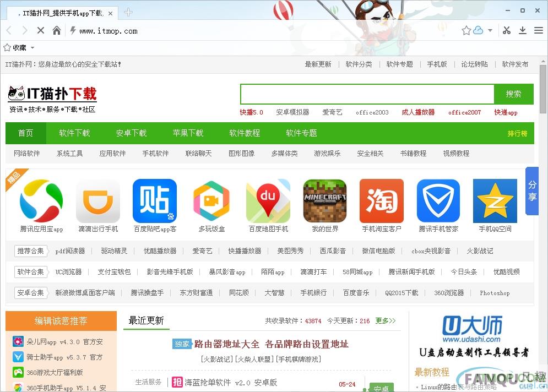Viewport: 548px width, 392px height.
Task: Open 百度贴吧app客 icon
Action: click(155, 201)
